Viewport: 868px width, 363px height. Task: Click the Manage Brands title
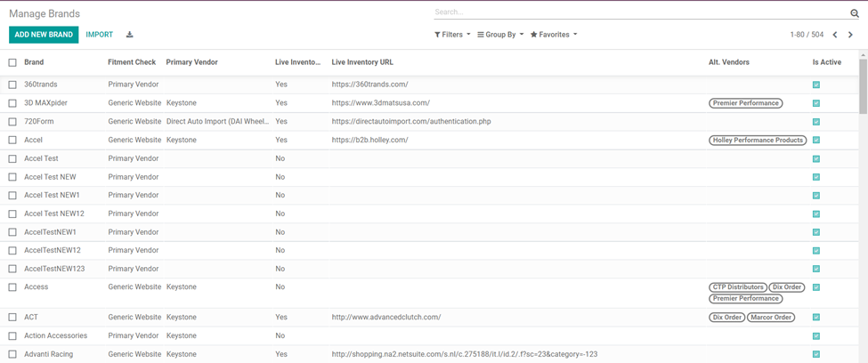[45, 14]
